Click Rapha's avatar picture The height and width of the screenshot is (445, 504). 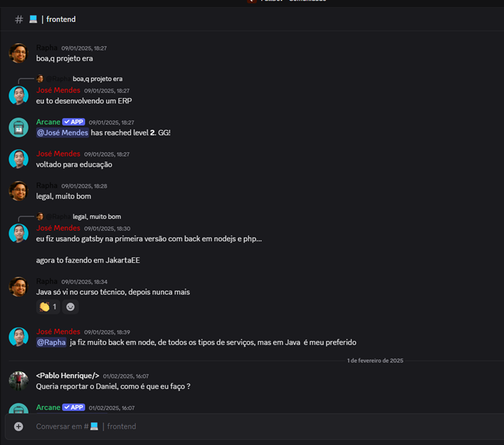point(18,52)
